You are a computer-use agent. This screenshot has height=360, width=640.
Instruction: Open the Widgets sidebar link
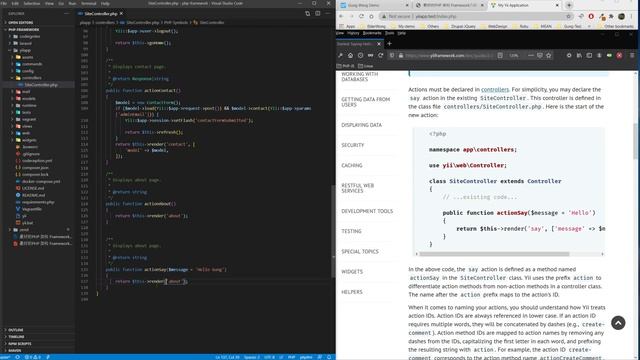(x=352, y=271)
